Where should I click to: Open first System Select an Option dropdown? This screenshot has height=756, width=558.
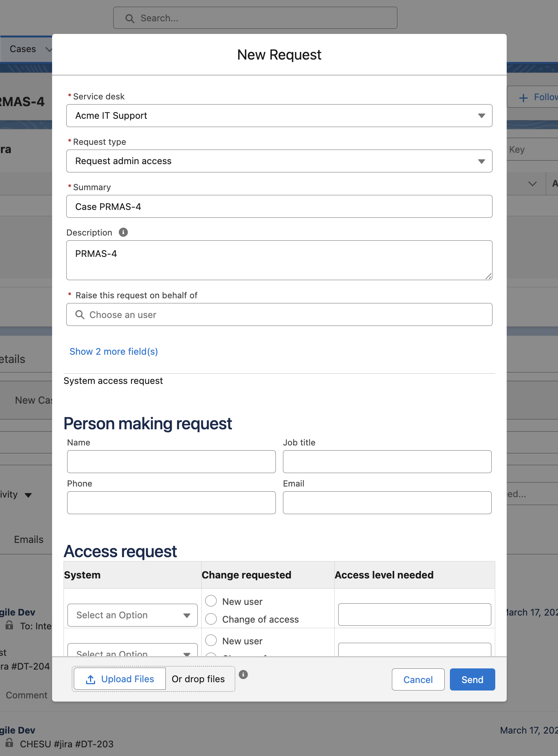(x=132, y=615)
